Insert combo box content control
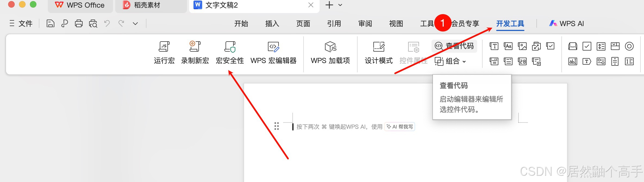 click(494, 61)
